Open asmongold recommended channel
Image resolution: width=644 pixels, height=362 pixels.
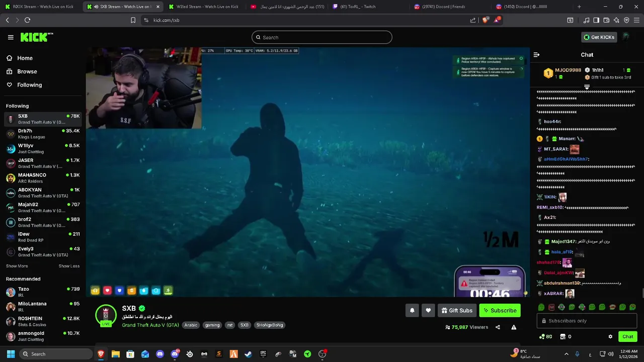[43, 336]
